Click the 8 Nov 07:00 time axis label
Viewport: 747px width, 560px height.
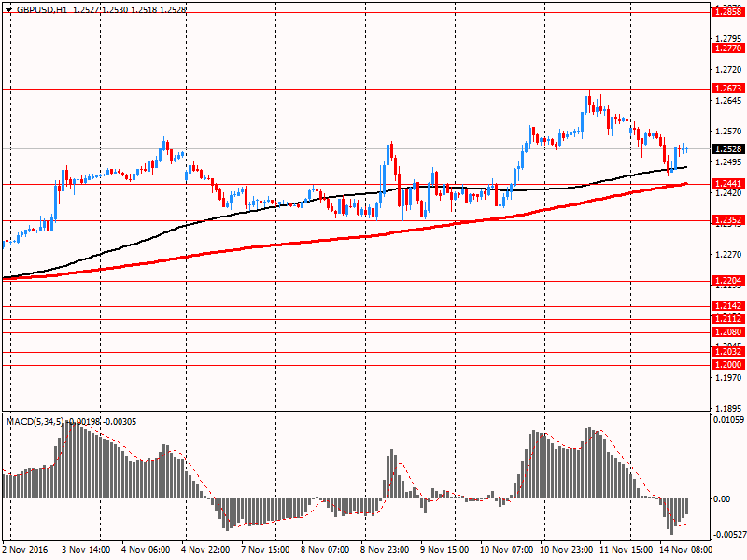[x=325, y=549]
